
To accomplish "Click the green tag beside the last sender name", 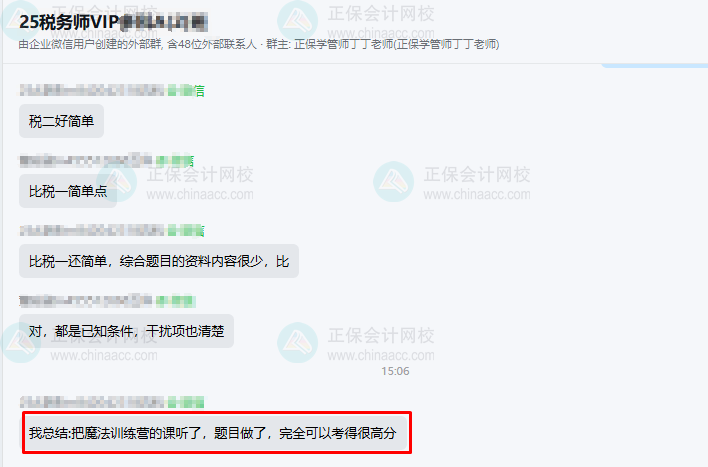I will pyautogui.click(x=186, y=402).
